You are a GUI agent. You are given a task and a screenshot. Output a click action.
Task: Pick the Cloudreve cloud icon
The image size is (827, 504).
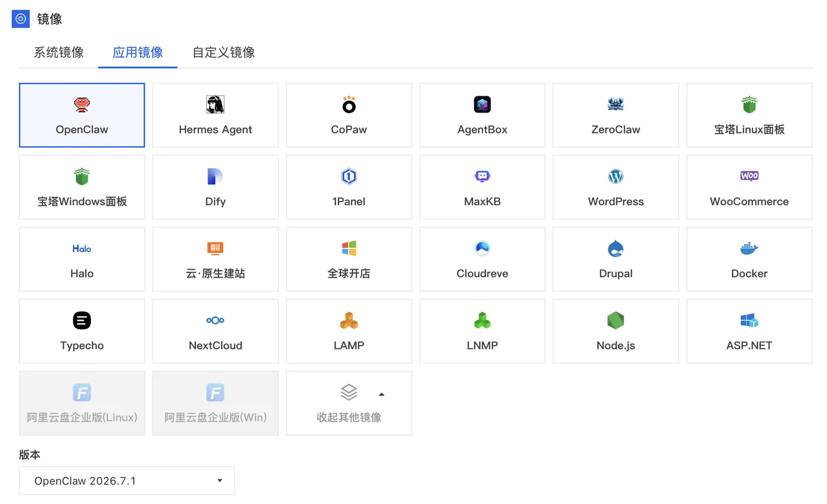tap(483, 248)
